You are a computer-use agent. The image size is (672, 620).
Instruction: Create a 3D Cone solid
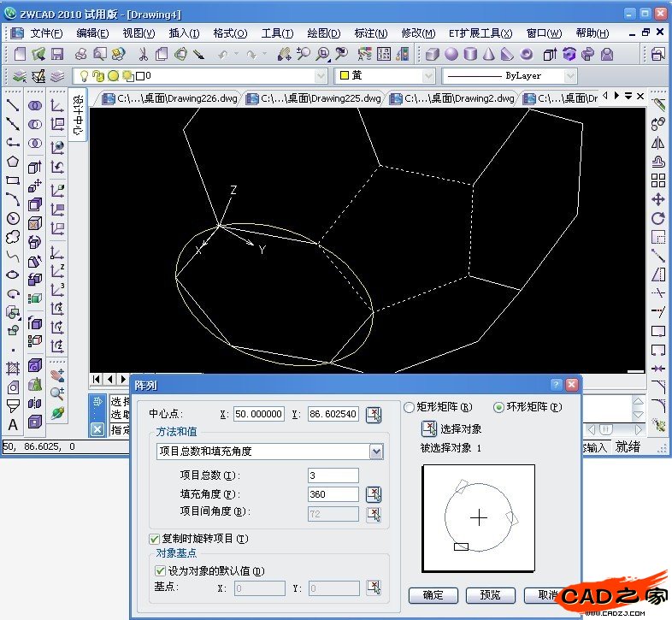pyautogui.click(x=489, y=54)
